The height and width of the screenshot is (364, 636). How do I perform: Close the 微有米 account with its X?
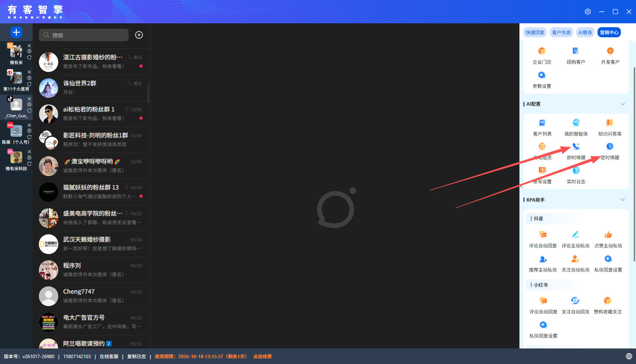click(x=29, y=46)
